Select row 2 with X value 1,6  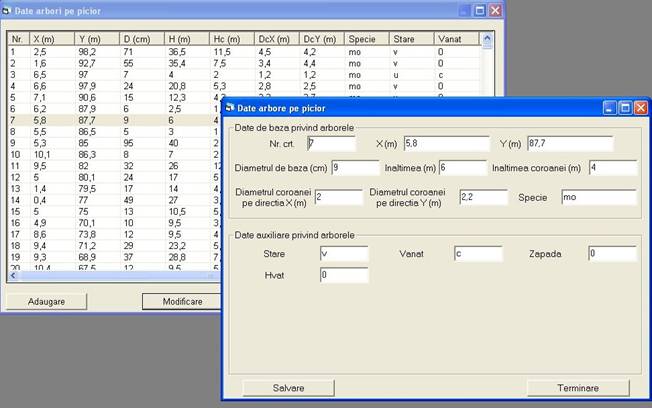(x=244, y=63)
